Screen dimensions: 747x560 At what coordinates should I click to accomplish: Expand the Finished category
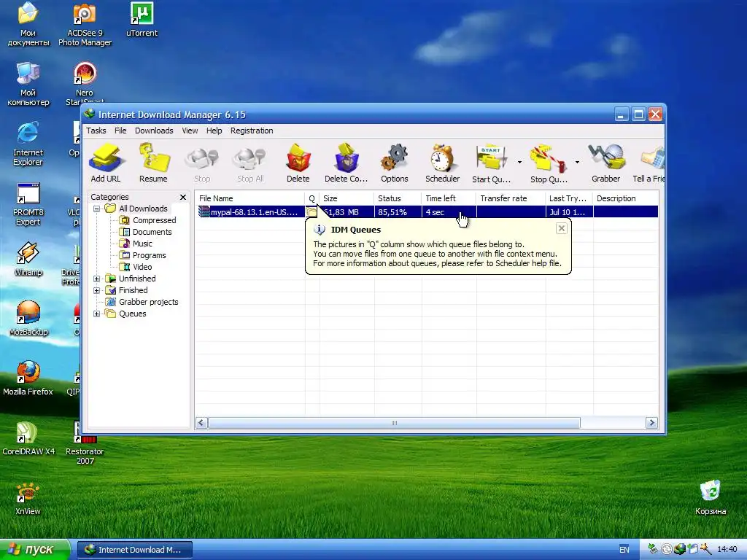pos(97,290)
